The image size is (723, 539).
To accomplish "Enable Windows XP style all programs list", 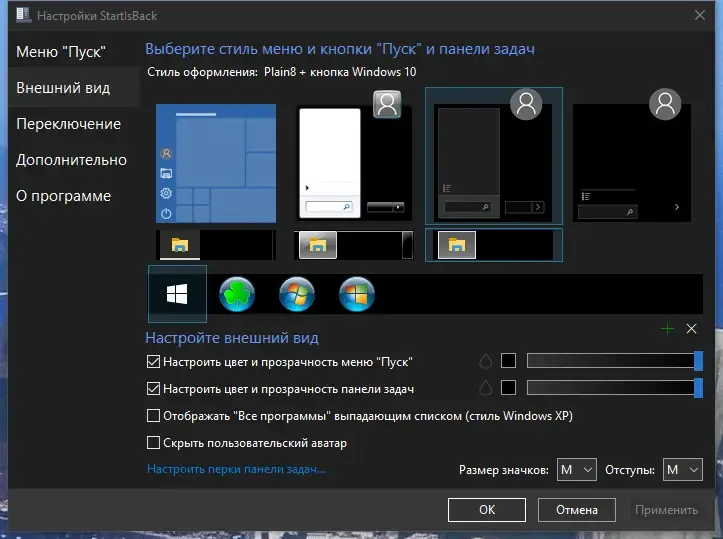I will coord(153,415).
